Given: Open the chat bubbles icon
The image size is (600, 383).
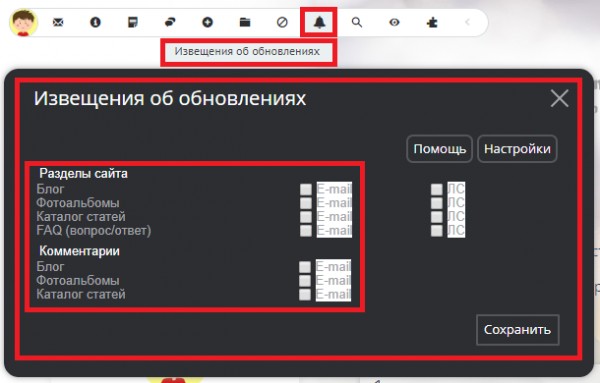Looking at the screenshot, I should 170,23.
